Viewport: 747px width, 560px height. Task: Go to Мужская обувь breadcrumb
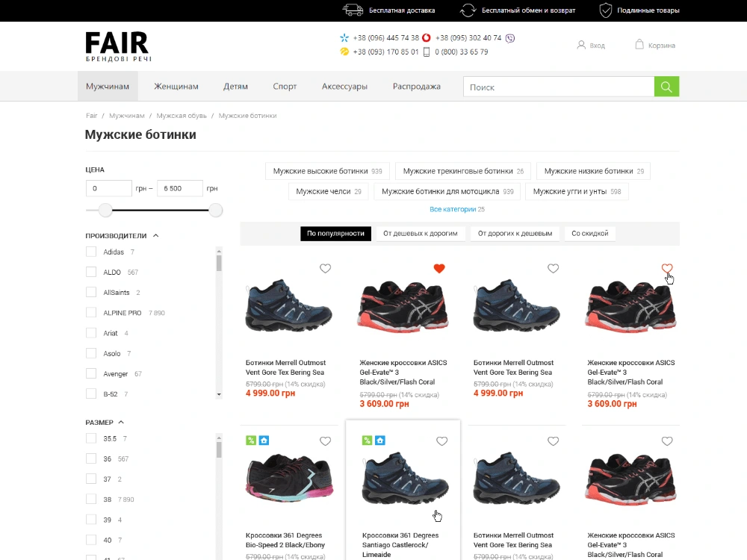[x=182, y=116]
